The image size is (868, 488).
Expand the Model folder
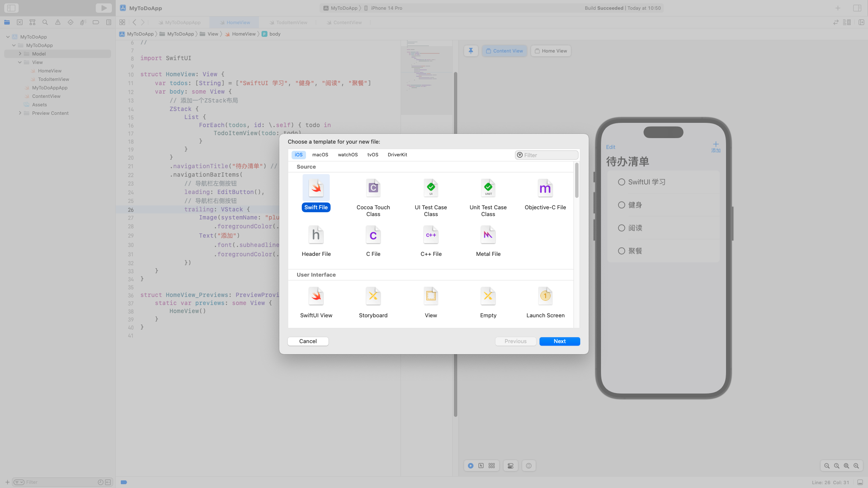click(20, 54)
